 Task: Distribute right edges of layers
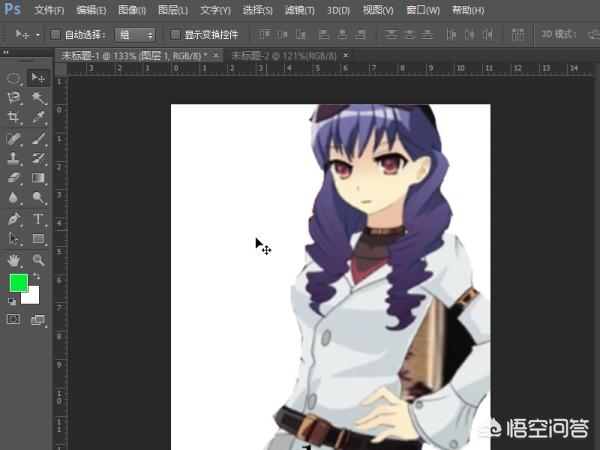pyautogui.click(x=488, y=35)
